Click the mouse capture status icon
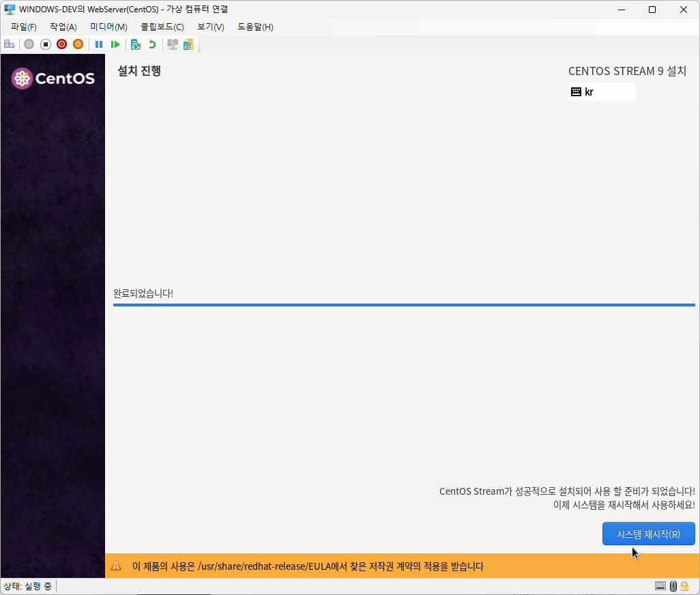Screen dimensions: 700x595 (673, 586)
